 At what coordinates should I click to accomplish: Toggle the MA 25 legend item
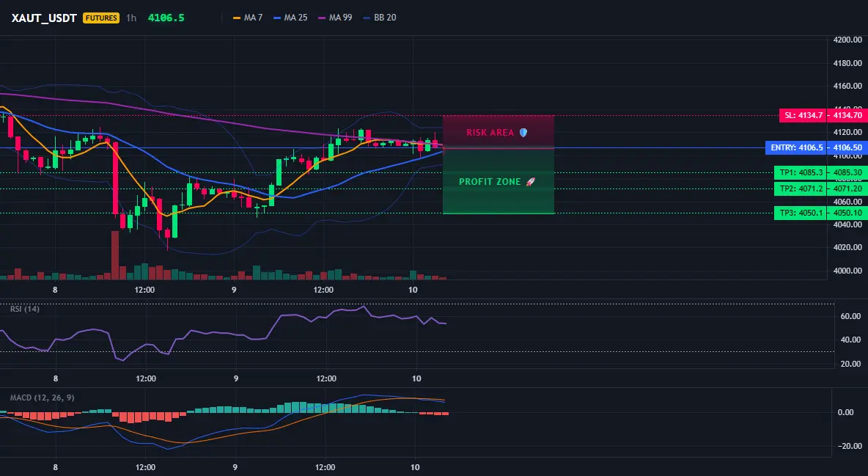pos(290,18)
